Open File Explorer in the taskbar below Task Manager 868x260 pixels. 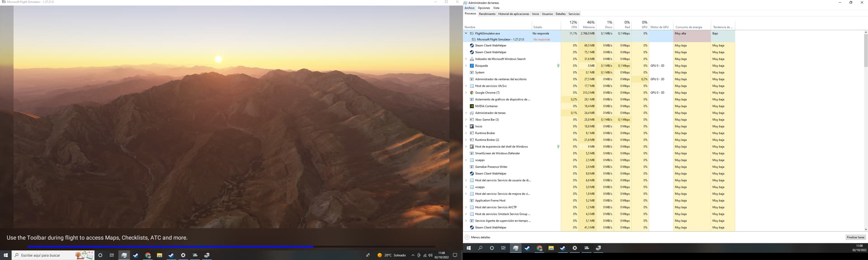pyautogui.click(x=551, y=248)
